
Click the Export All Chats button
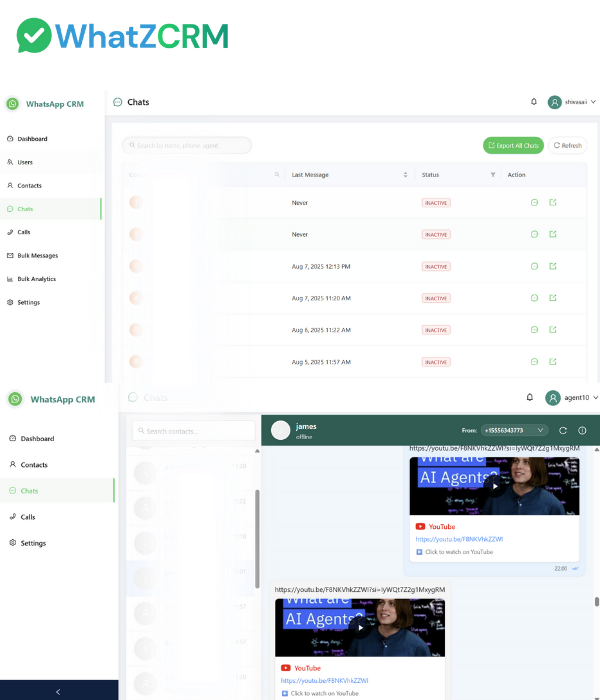coord(513,145)
